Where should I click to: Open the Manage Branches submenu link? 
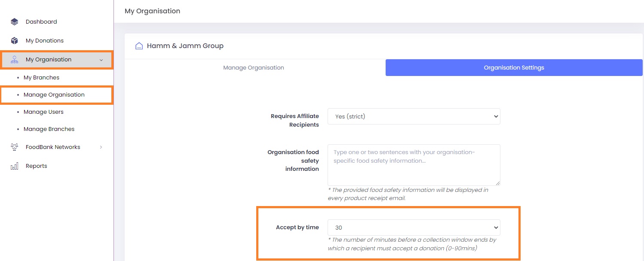click(49, 129)
